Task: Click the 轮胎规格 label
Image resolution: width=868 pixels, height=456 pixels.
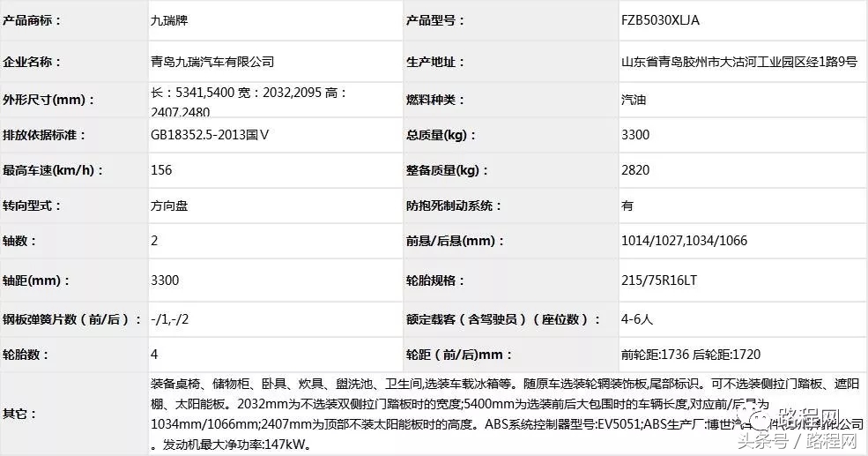Action: 435,280
